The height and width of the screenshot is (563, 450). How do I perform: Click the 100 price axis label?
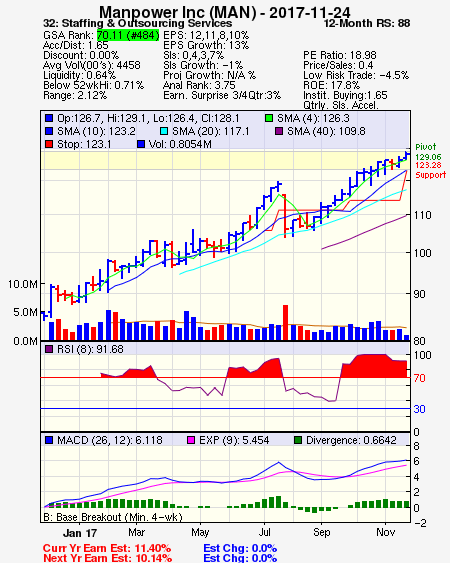coord(422,253)
